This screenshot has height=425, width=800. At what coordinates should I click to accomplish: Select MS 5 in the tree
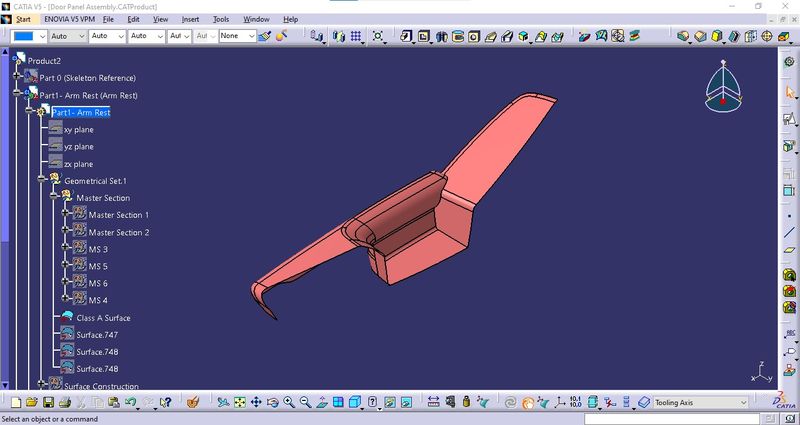[x=98, y=266]
